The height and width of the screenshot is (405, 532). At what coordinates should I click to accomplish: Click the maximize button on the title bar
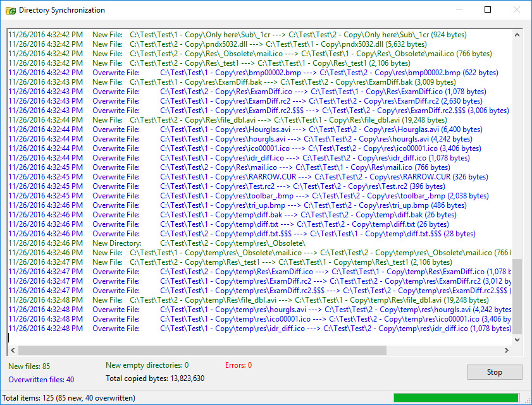pos(488,9)
